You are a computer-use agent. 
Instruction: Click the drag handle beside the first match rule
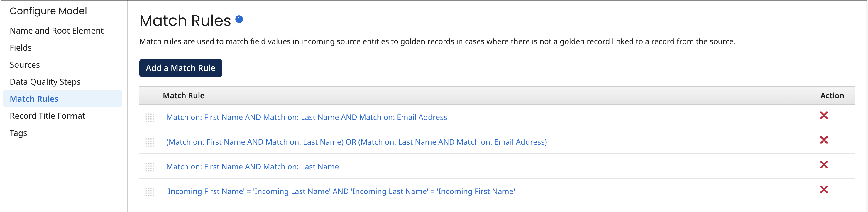(150, 118)
